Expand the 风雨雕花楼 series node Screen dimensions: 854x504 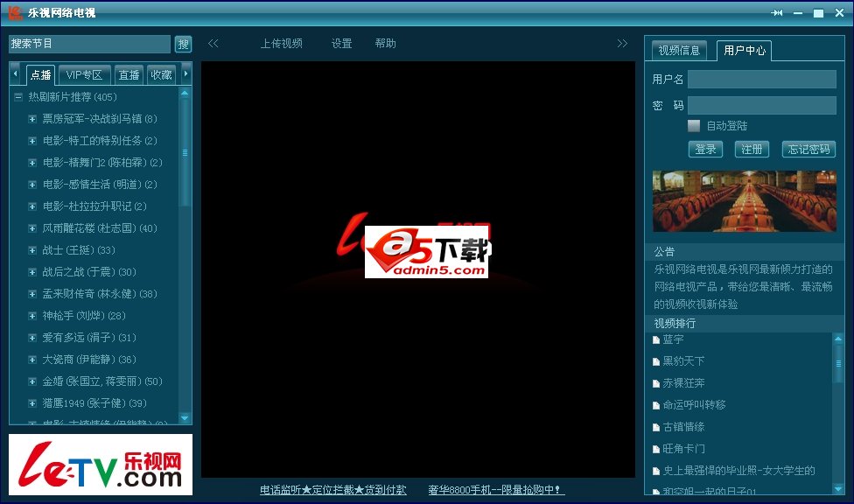point(32,228)
